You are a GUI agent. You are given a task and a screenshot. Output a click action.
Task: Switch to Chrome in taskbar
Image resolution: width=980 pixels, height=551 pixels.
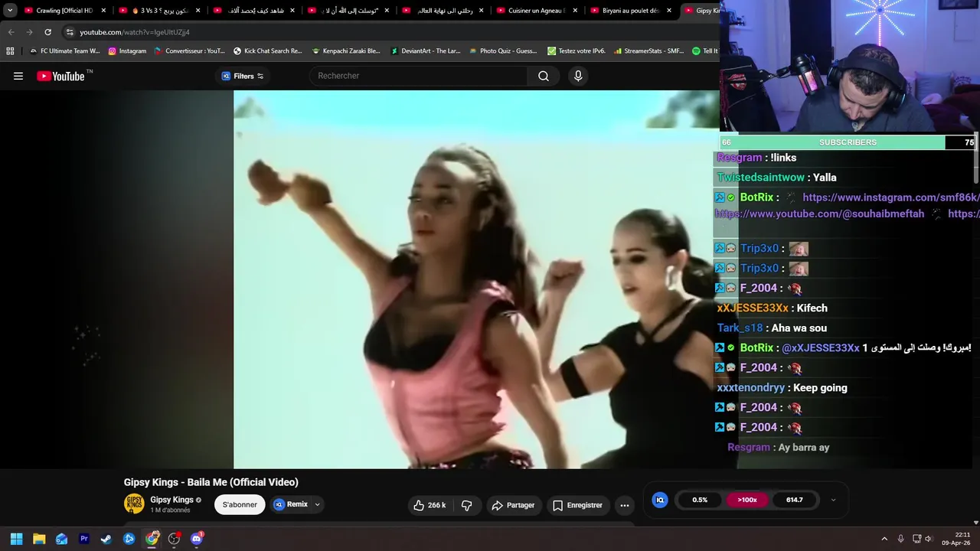point(152,539)
